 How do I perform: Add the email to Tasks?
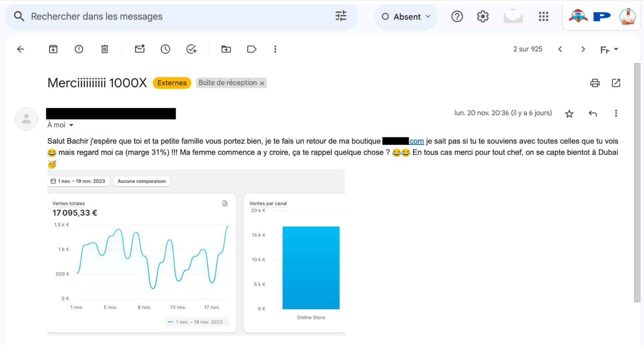tap(191, 49)
